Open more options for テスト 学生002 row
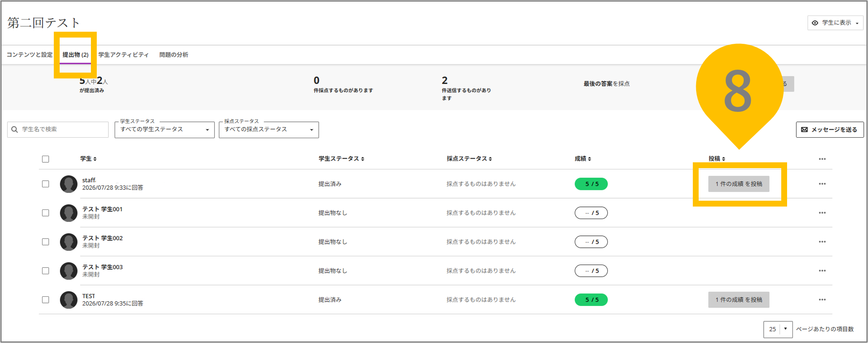 point(822,242)
